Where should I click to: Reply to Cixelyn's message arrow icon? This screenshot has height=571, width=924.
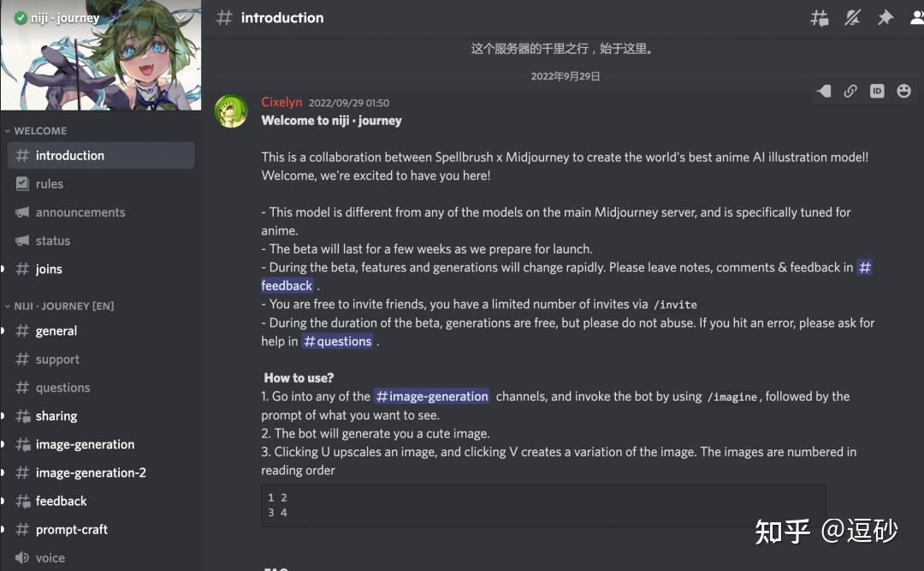click(x=824, y=91)
